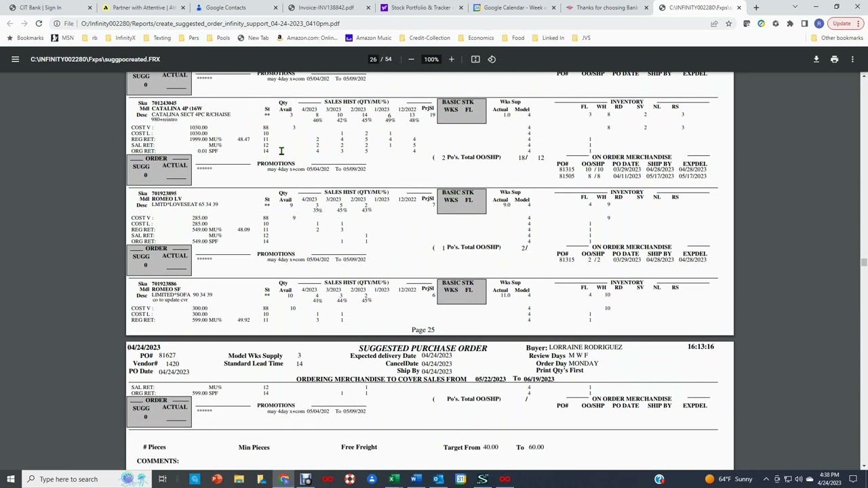The height and width of the screenshot is (488, 868).
Task: Click the address bar URL
Action: coord(210,23)
